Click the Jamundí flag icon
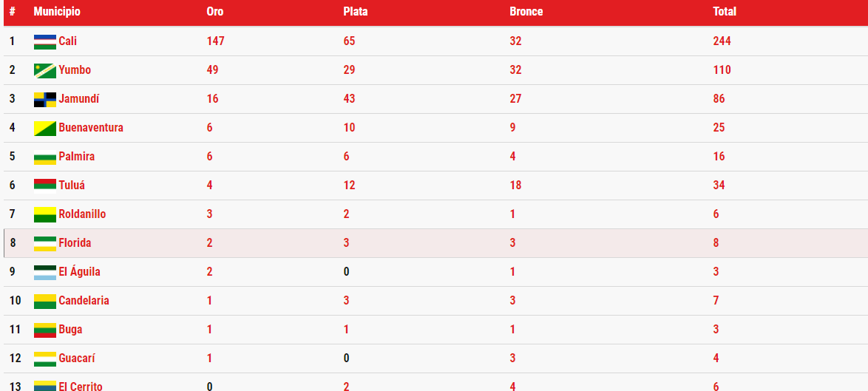868x391 pixels. pyautogui.click(x=45, y=99)
